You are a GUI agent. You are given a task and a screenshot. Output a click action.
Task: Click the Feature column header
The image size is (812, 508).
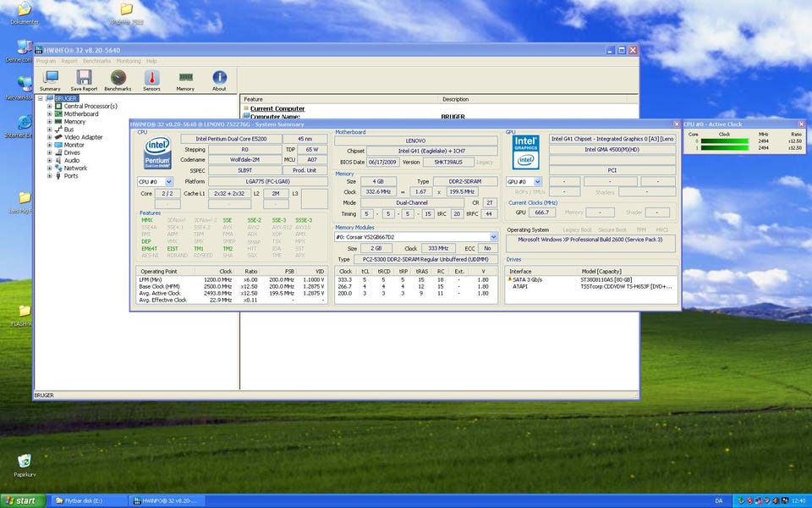point(339,99)
